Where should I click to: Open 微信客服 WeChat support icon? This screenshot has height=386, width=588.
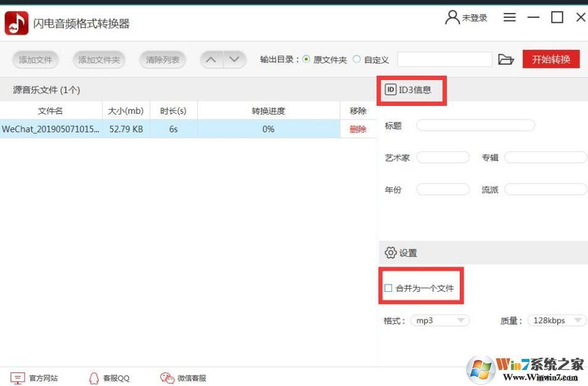pyautogui.click(x=166, y=378)
